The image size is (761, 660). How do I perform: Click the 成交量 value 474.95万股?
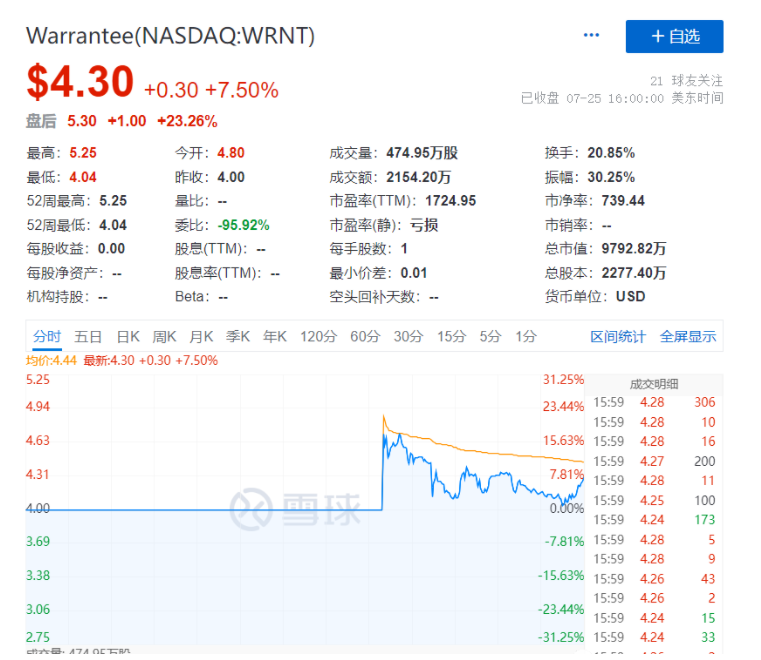(x=422, y=153)
